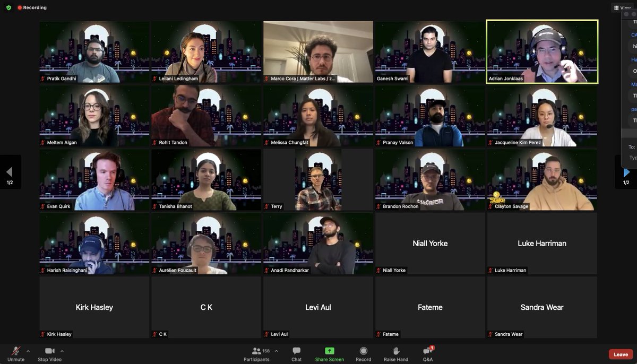Select Terry's video tile
637x364 pixels.
[x=318, y=180]
